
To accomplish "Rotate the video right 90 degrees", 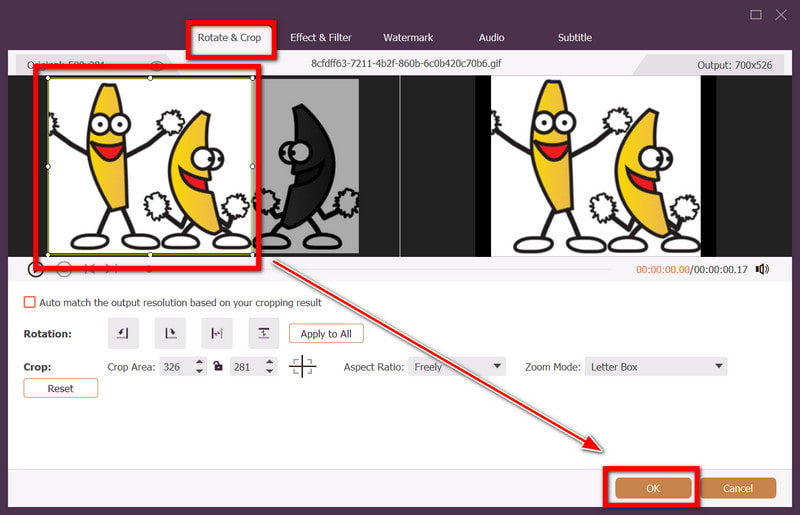I will pyautogui.click(x=169, y=333).
